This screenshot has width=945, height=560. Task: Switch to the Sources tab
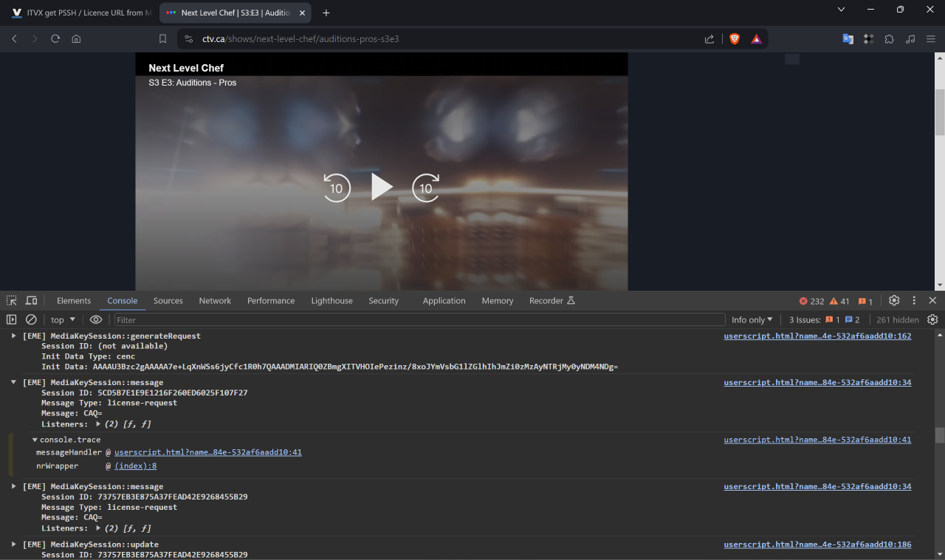point(168,300)
